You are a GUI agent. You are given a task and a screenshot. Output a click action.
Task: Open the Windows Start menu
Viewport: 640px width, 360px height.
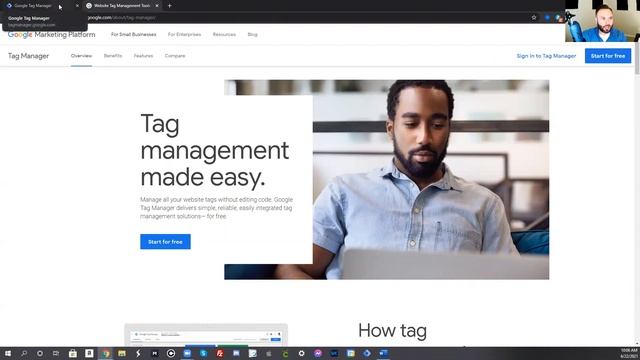coord(8,353)
